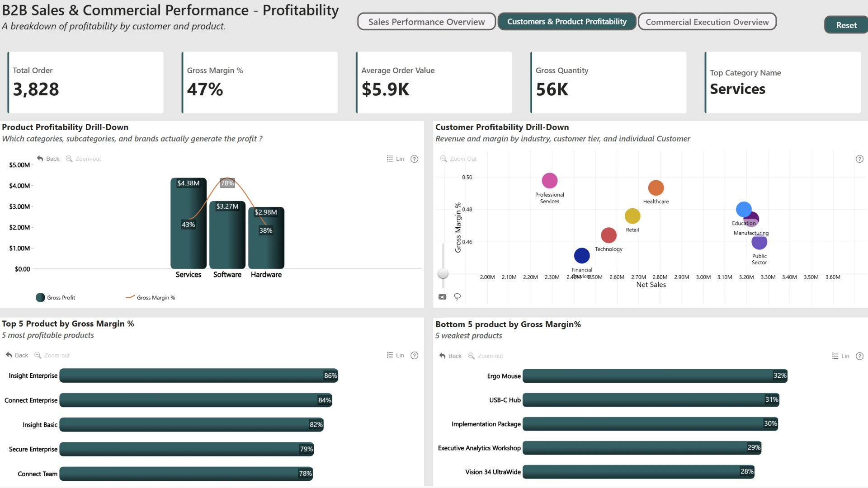Click rectangle selection icon below scatter chart
Viewport: 868px width, 488px height.
[442, 297]
